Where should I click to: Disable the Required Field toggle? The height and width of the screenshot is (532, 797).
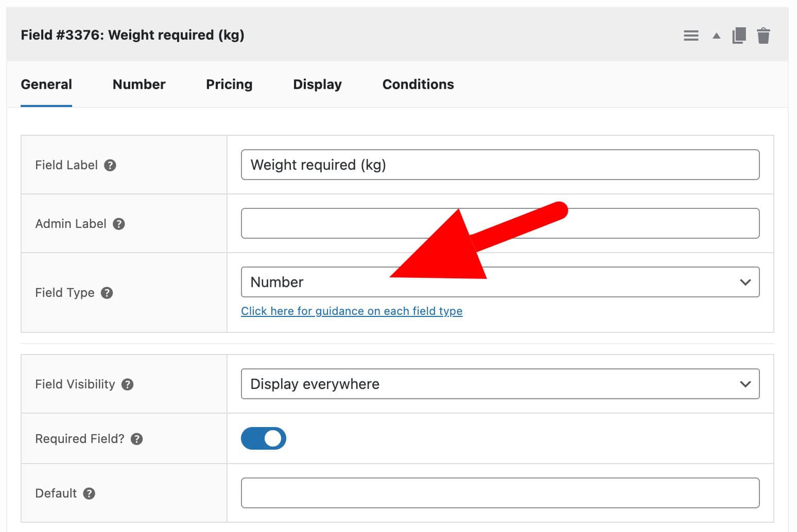[264, 438]
